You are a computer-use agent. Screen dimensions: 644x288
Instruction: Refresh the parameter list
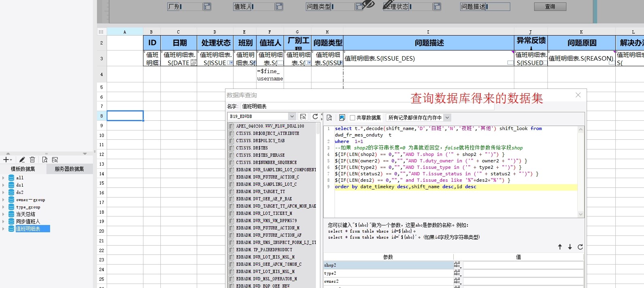580,247
